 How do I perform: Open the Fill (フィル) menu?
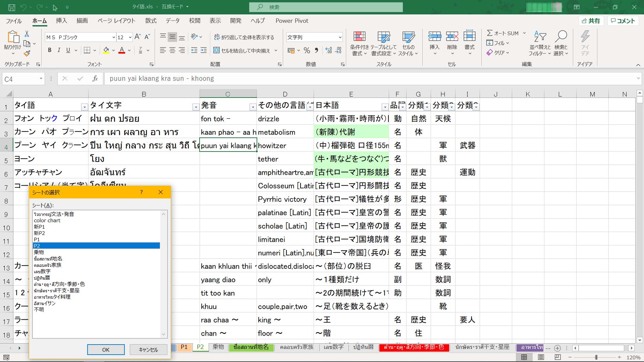(x=498, y=43)
